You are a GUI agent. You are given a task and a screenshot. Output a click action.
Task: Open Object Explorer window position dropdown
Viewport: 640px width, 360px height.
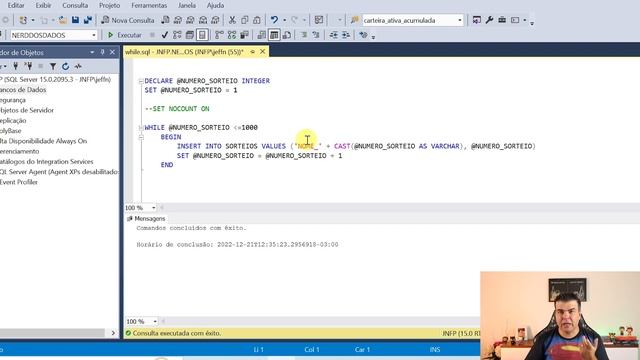[92, 52]
